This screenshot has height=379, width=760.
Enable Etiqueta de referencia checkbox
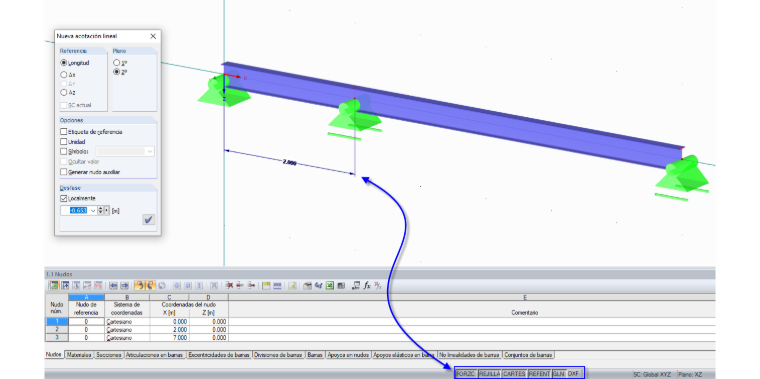63,131
